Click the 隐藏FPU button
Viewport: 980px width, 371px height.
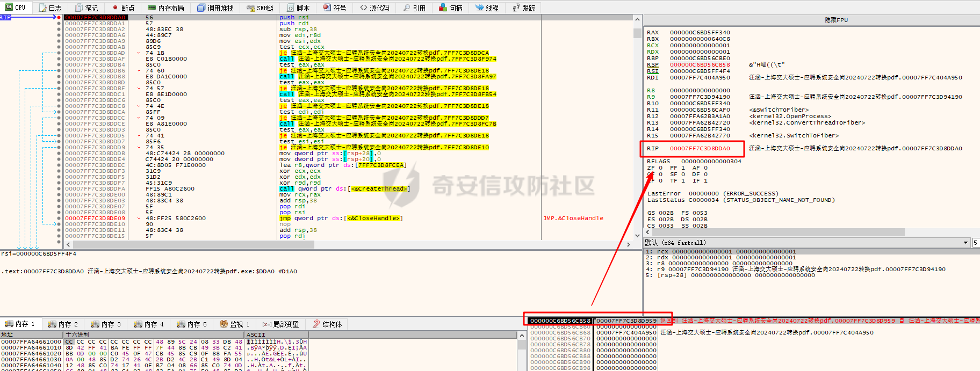836,20
